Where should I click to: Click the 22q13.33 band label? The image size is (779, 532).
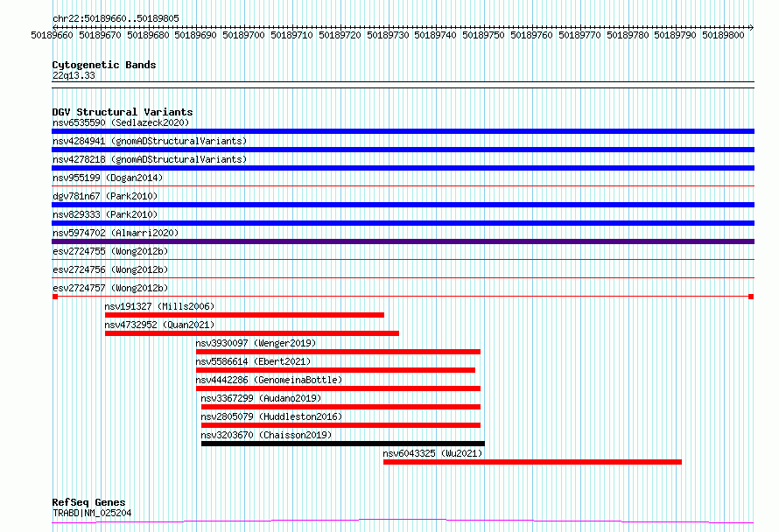(x=74, y=75)
